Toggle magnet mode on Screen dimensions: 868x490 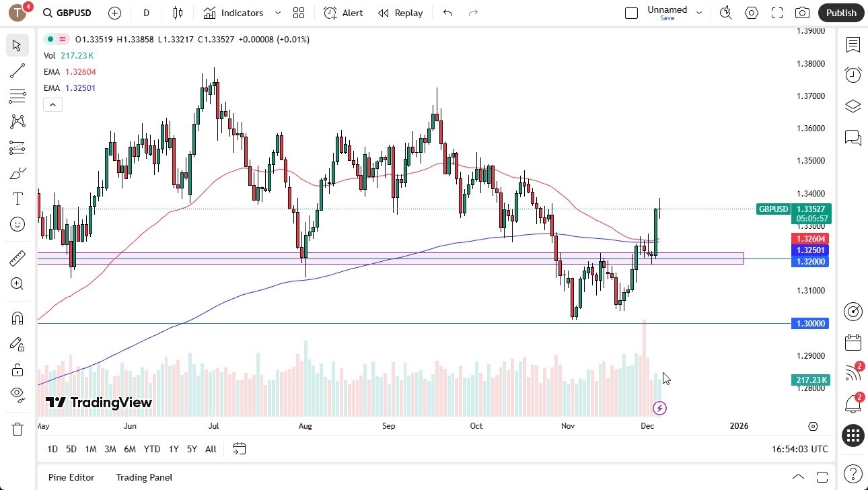[x=17, y=318]
